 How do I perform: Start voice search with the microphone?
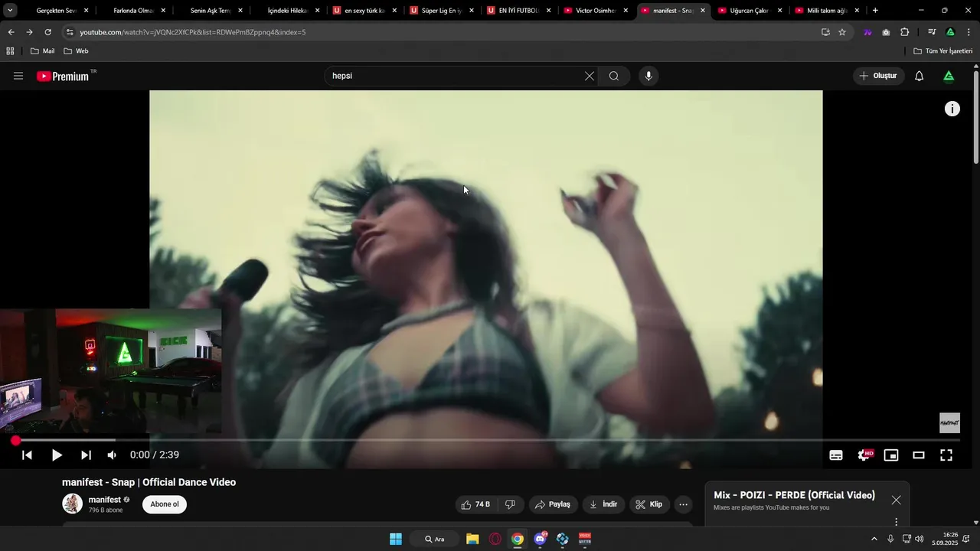coord(648,76)
